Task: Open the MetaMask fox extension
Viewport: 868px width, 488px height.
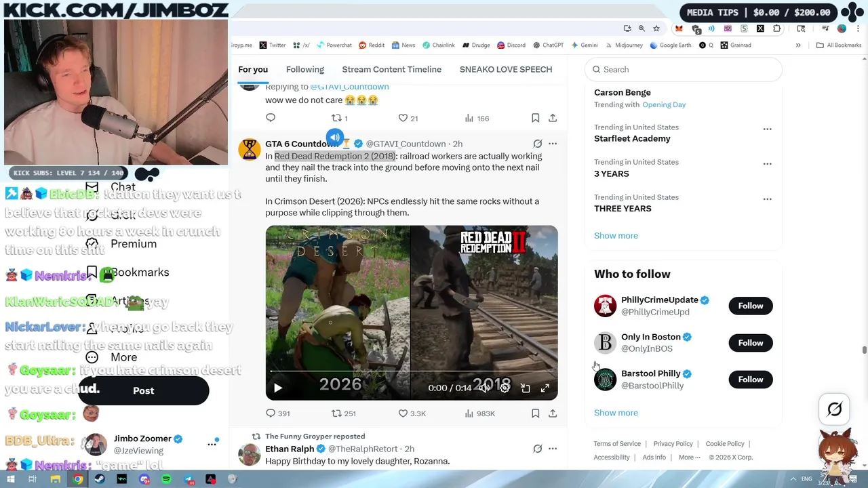Action: [x=679, y=28]
